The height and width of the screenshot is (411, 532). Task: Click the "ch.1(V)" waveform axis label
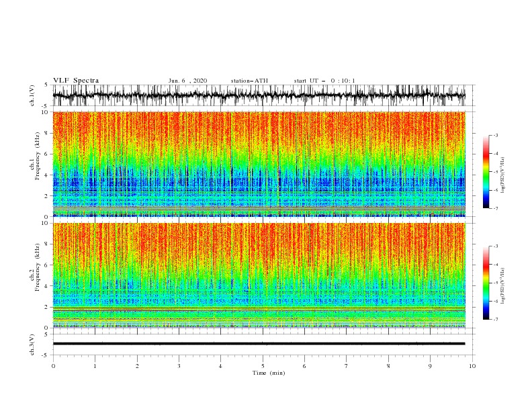[x=32, y=95]
